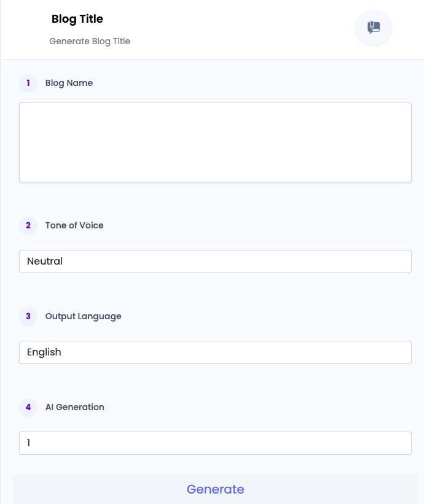
Task: Open the AI Generation count selector
Action: [215, 443]
